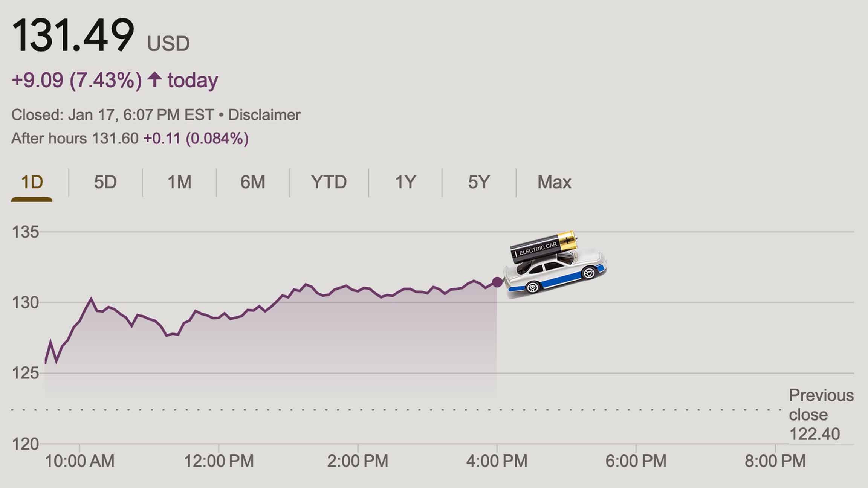The image size is (868, 488).
Task: Keep the 1D view selected
Action: 32,182
